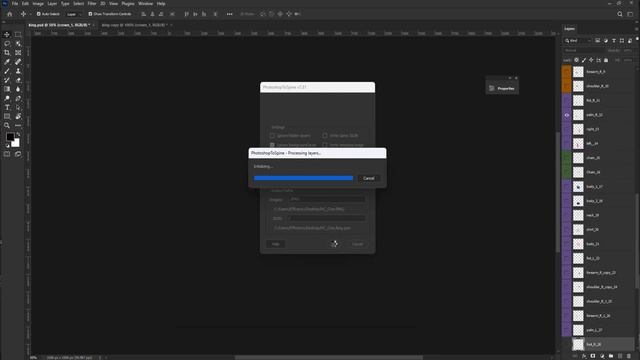Viewport: 640px width, 360px height.
Task: Toggle the Auto-Select checkbox
Action: pyautogui.click(x=38, y=14)
